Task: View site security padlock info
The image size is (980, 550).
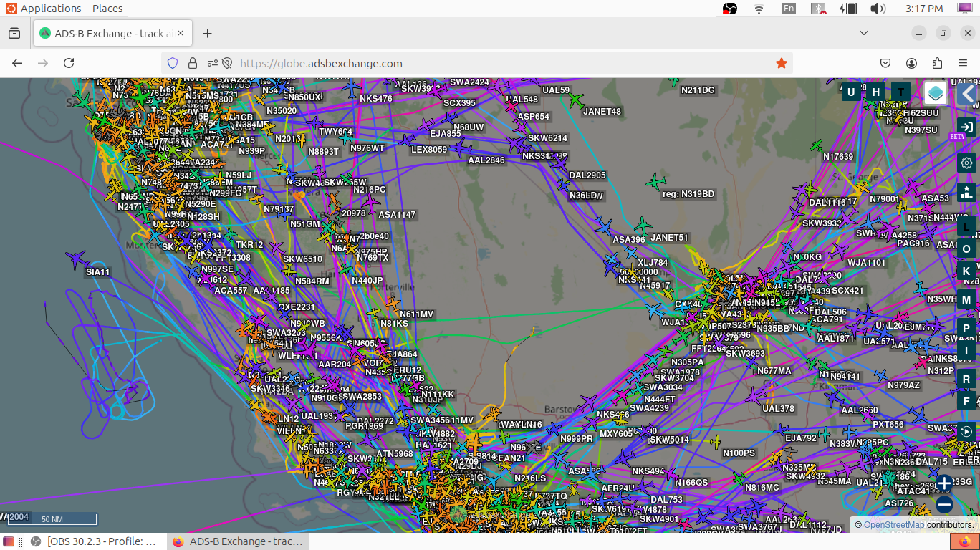Action: tap(192, 63)
